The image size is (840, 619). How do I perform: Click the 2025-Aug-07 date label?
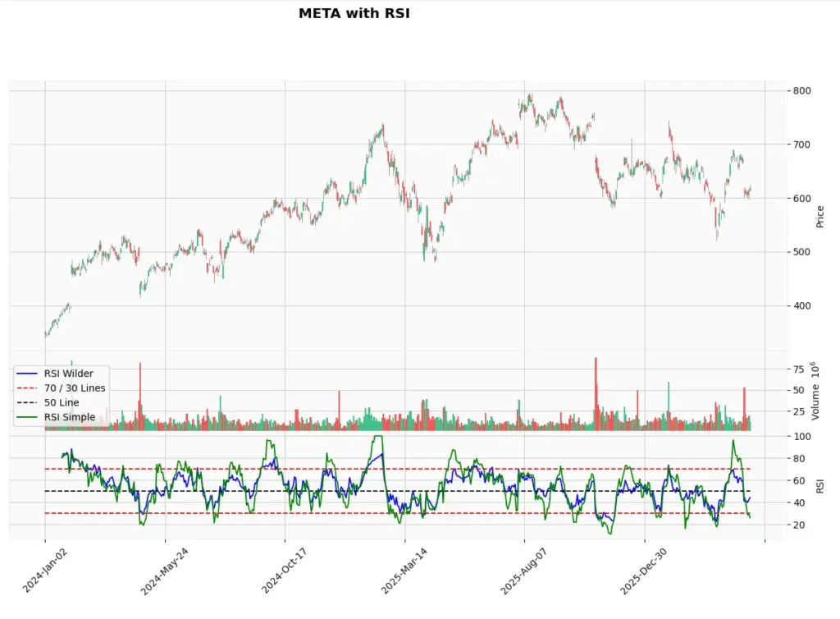[524, 571]
